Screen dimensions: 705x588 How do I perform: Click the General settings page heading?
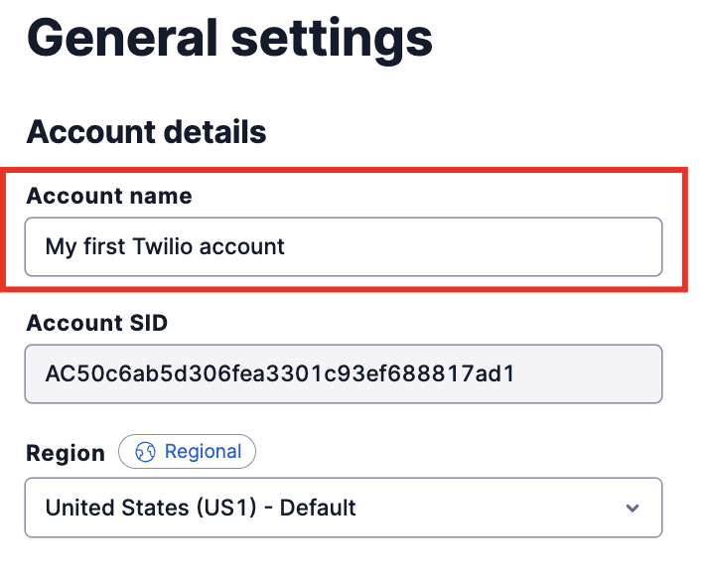tap(229, 36)
